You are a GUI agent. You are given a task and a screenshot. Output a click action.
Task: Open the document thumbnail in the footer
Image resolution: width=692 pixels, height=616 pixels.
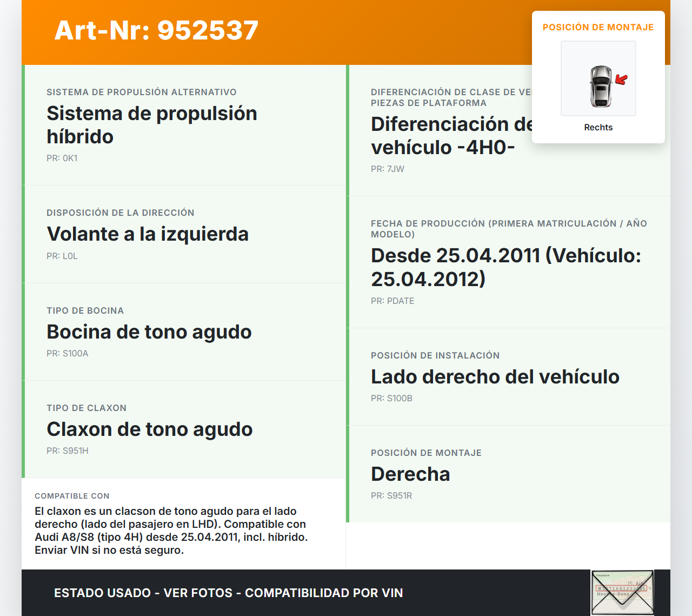tap(622, 593)
